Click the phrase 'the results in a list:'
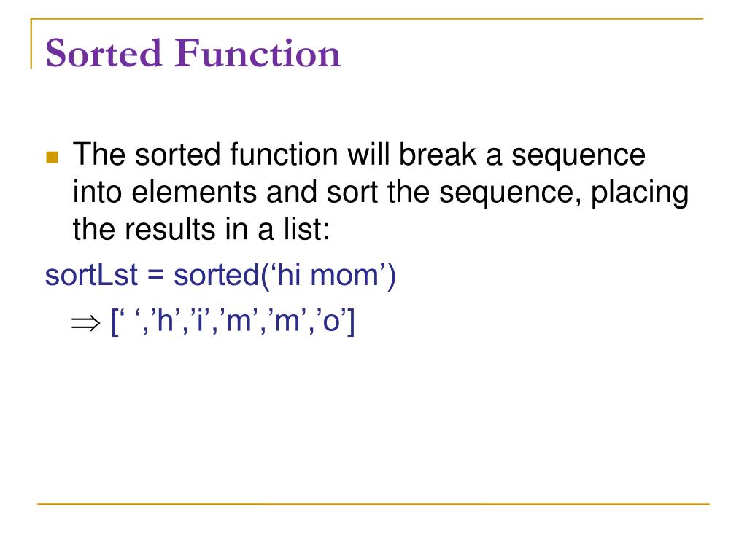This screenshot has height=560, width=747. (x=201, y=228)
